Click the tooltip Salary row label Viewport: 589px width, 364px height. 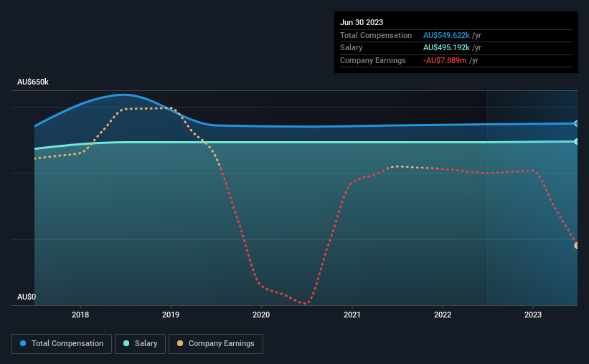click(352, 48)
